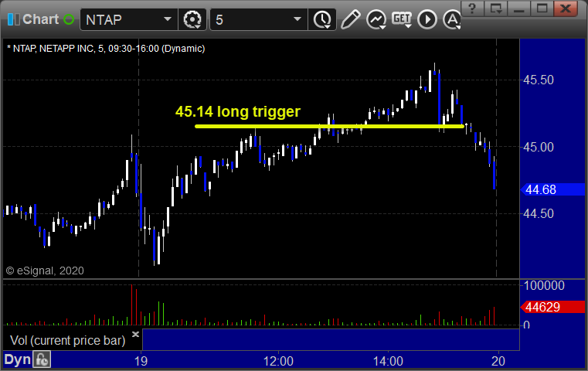Viewport: 588px width, 371px height.
Task: Minimize the chart window
Action: pos(519,9)
